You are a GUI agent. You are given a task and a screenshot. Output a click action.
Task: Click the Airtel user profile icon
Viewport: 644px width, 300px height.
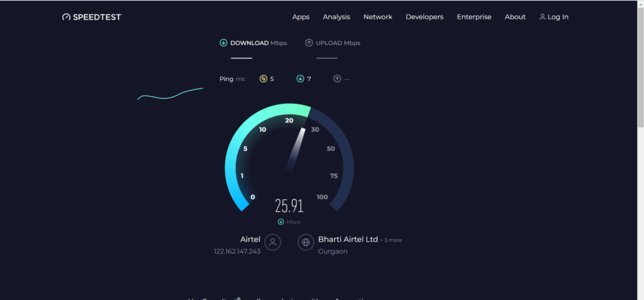tap(273, 242)
